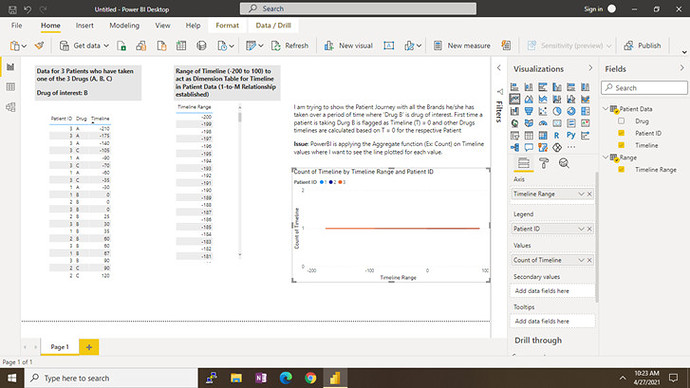The image size is (690, 388).
Task: Uncheck the Timeline Range field checkbox
Action: click(x=621, y=169)
